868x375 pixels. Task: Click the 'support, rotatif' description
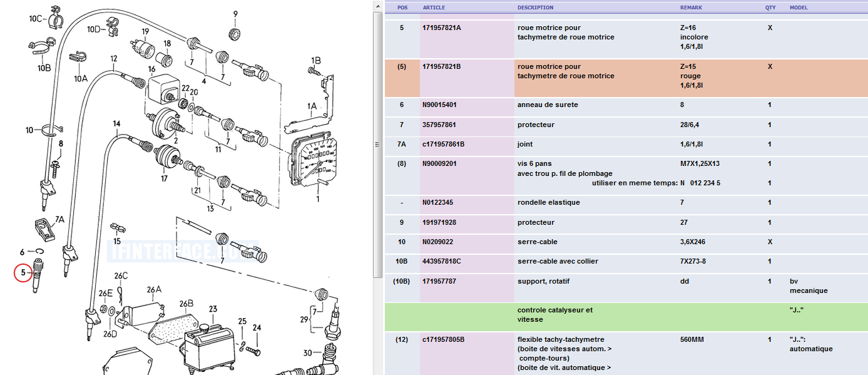coord(544,282)
